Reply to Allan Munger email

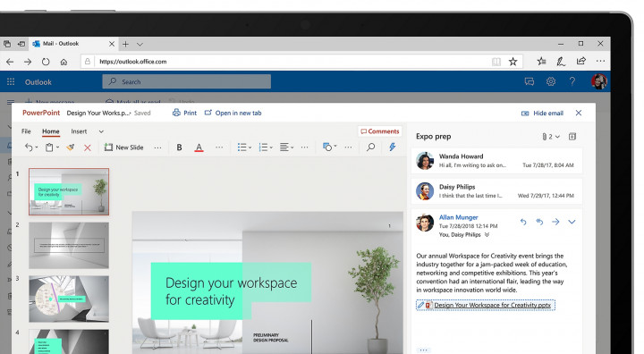(523, 222)
